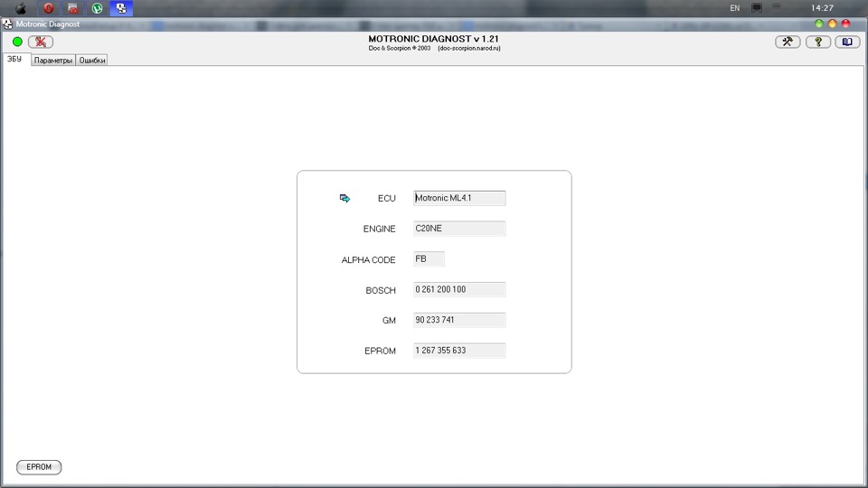Click the BOSCH field 0 261 200 100
This screenshot has width=868, height=488.
pos(459,289)
